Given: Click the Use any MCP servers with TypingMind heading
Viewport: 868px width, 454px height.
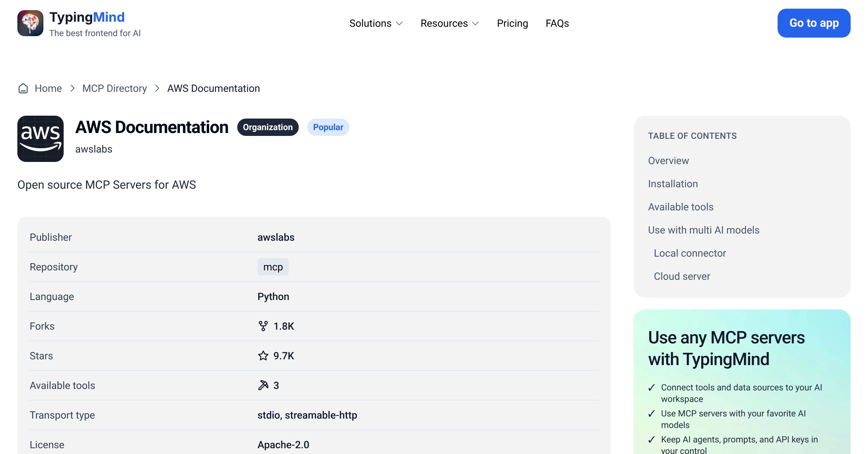Looking at the screenshot, I should (726, 348).
